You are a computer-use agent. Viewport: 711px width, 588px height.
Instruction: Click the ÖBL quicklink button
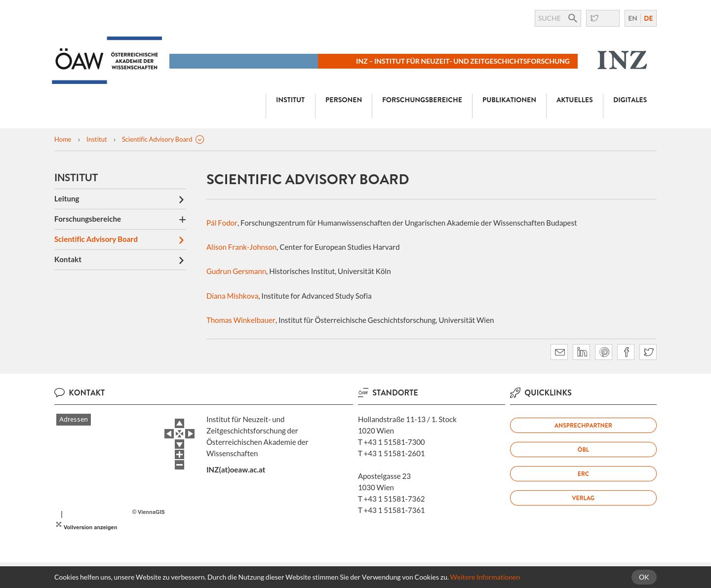pos(583,449)
